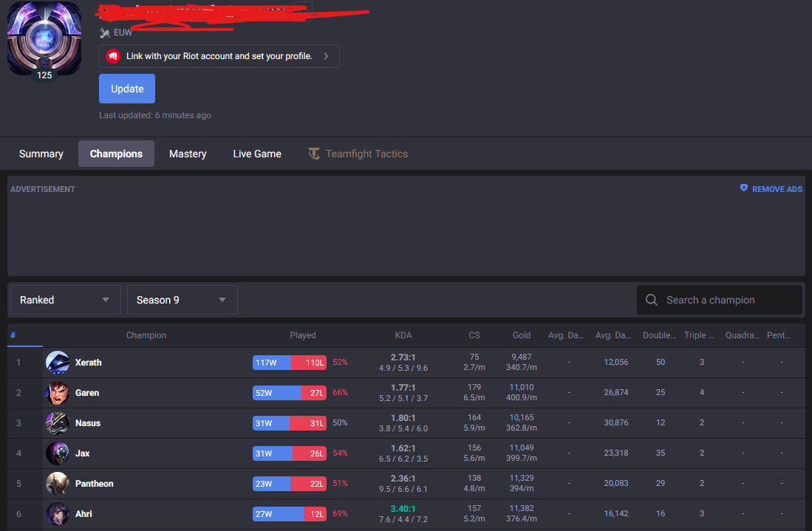Open the Teamfight Tactics tab

[x=358, y=154]
